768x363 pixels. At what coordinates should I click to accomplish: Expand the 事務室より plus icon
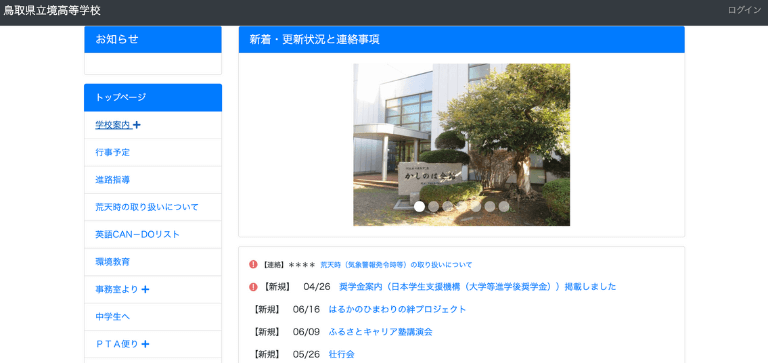145,290
